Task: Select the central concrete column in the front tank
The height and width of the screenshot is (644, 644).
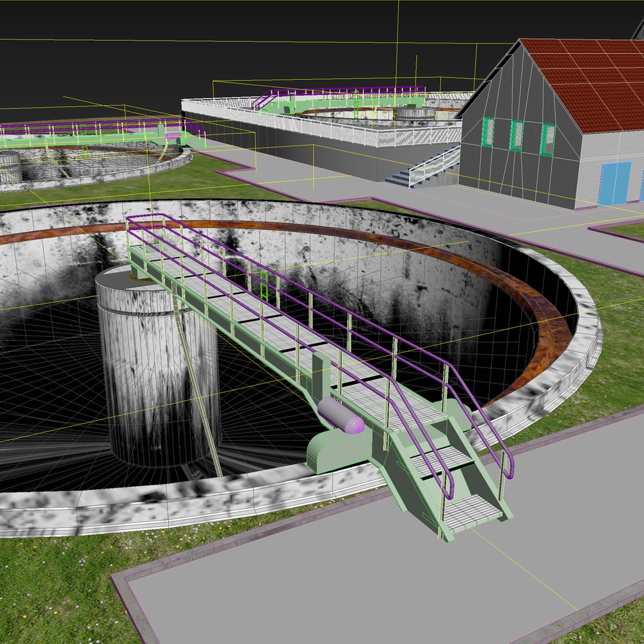Action: tap(158, 367)
